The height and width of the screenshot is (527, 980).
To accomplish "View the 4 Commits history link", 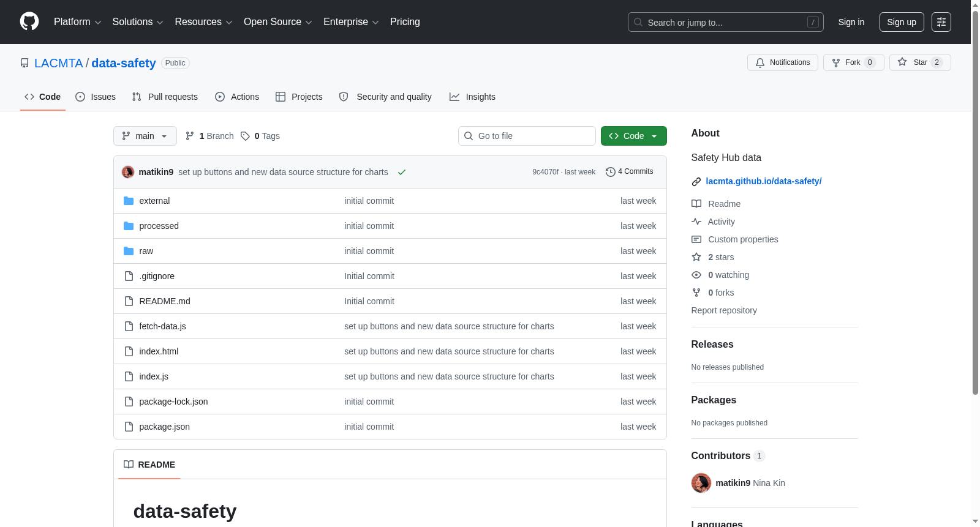I will point(629,171).
